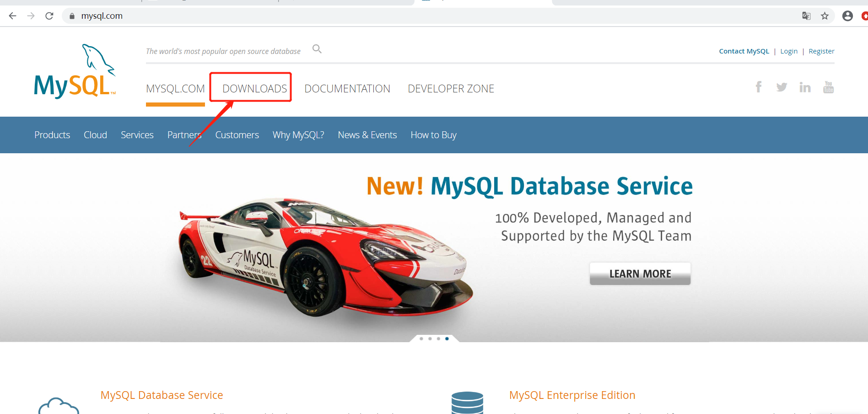Open the DOCUMENTATION tab
This screenshot has height=414, width=868.
(x=347, y=89)
